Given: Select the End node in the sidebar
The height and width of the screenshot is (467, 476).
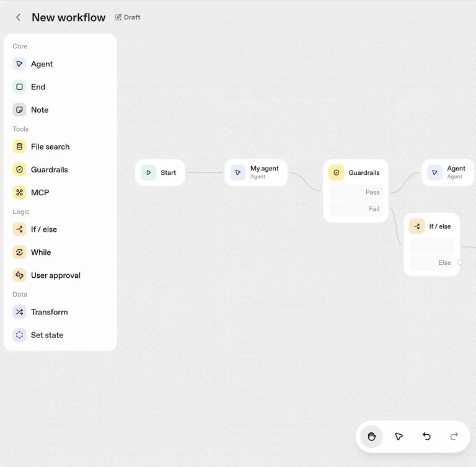Looking at the screenshot, I should 60,87.
